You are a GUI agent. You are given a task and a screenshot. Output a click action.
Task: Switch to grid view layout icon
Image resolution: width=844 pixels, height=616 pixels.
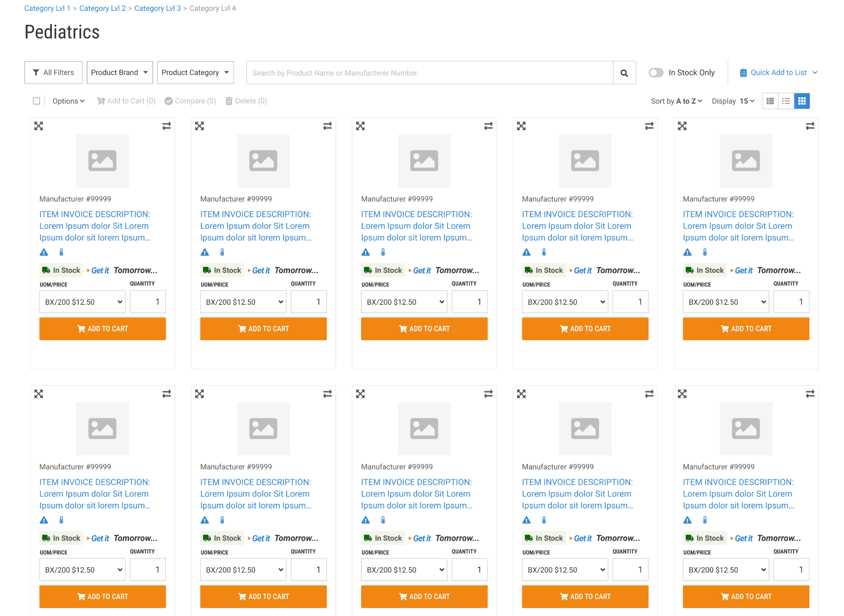(x=802, y=101)
